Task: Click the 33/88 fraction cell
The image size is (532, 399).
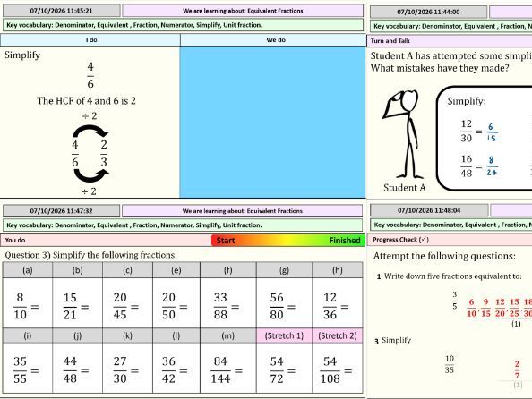Action: [x=228, y=302]
